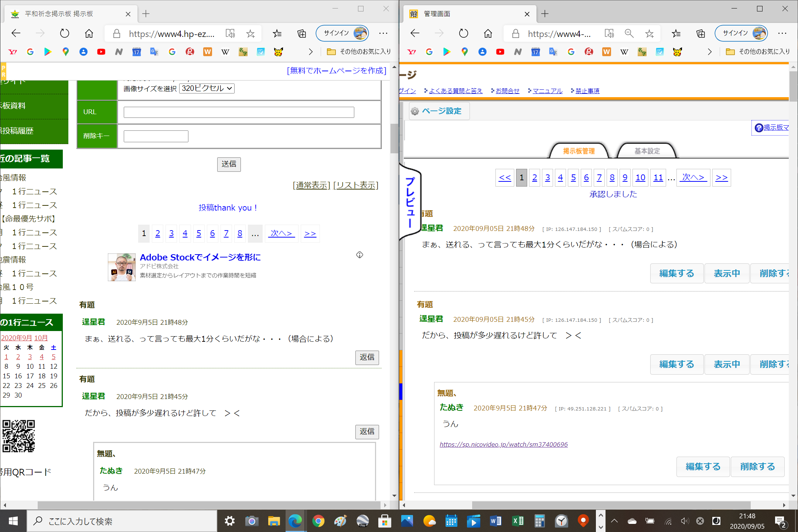Open Google Maps bookmark in right browser
This screenshot has height=532, width=798.
(x=464, y=52)
